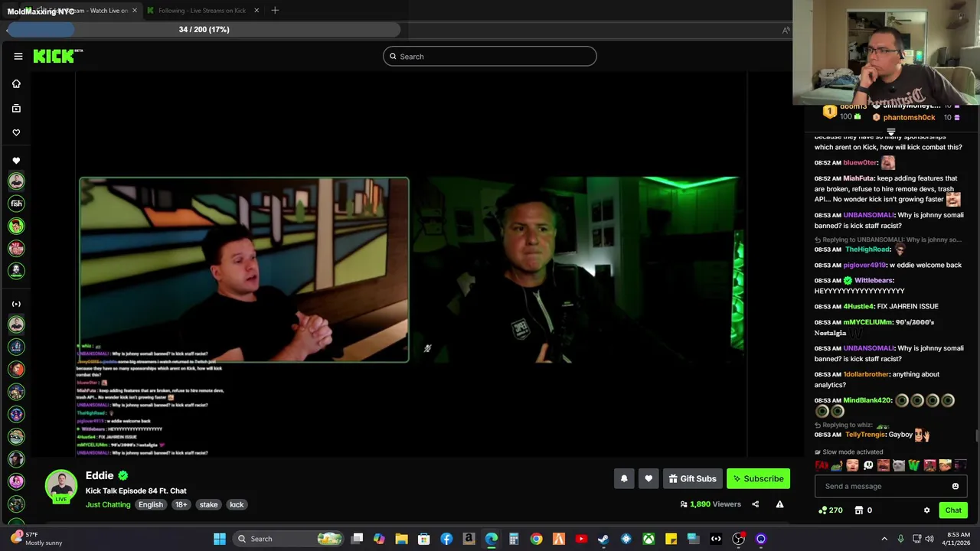Screen dimensions: 980x551
Task: Click the 34 / 200 progress bar
Action: 204,30
